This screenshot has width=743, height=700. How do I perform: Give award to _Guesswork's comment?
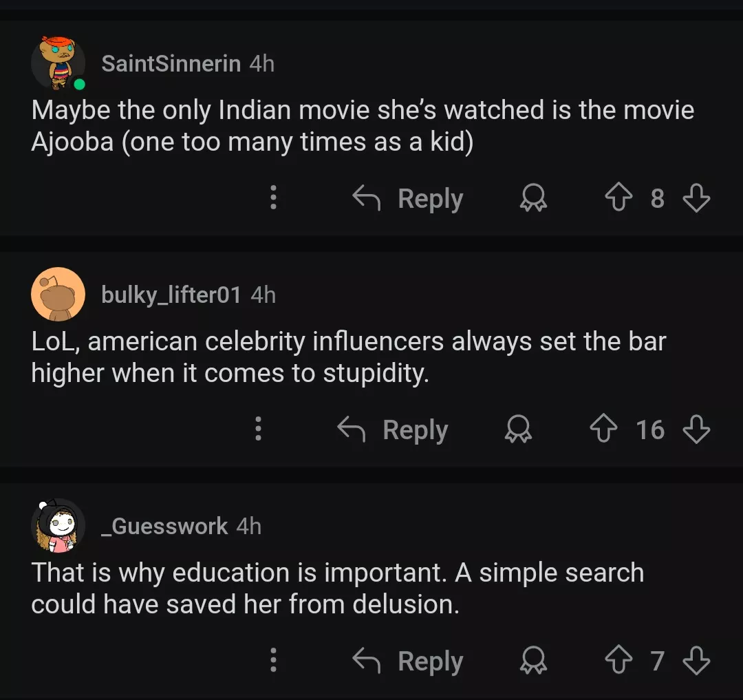pos(532,661)
